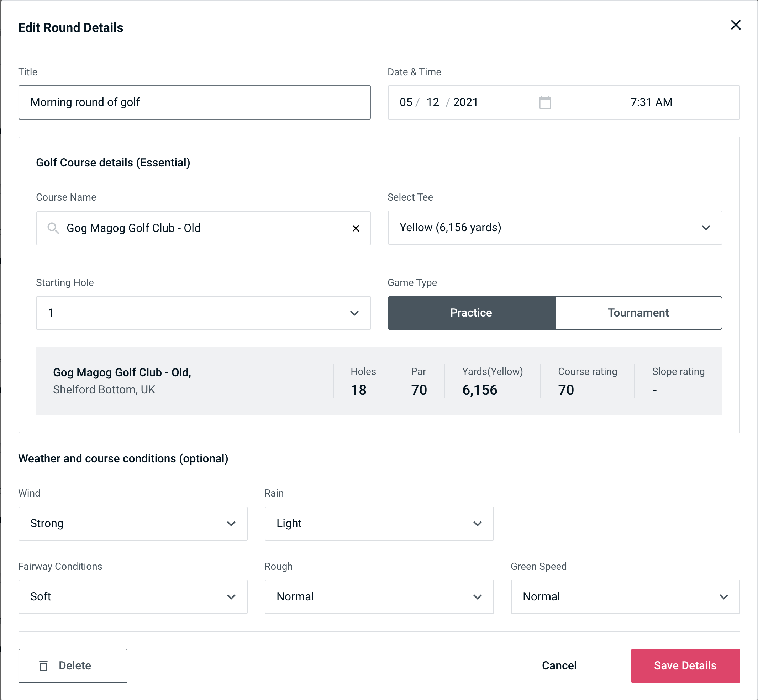758x700 pixels.
Task: Click the Save Details button
Action: tap(685, 665)
